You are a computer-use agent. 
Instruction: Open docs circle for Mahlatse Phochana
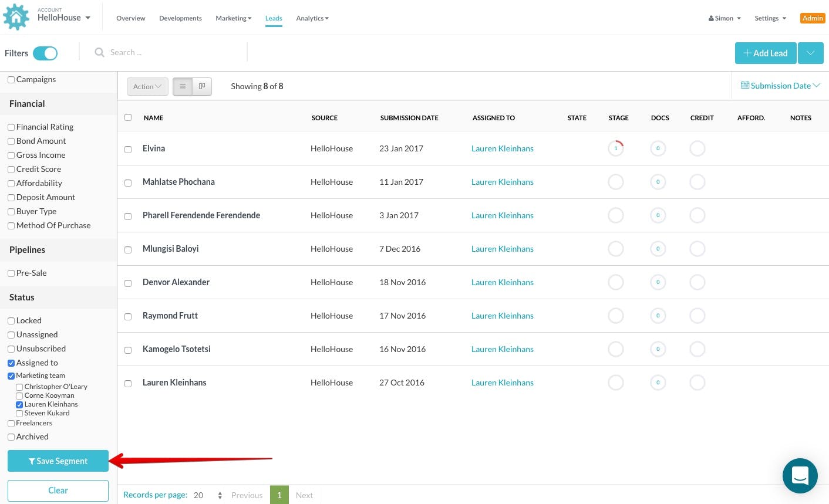658,182
